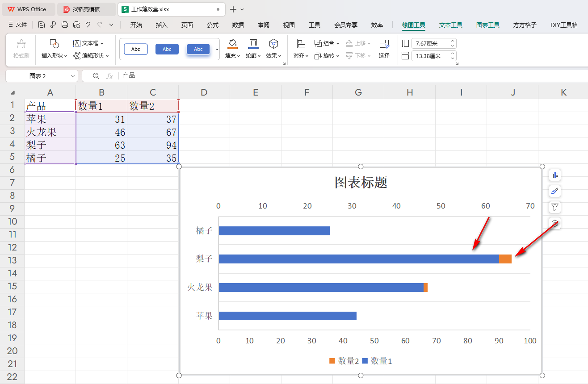Open the WPS Office home tab
This screenshot has height=384, width=588.
tap(28, 9)
